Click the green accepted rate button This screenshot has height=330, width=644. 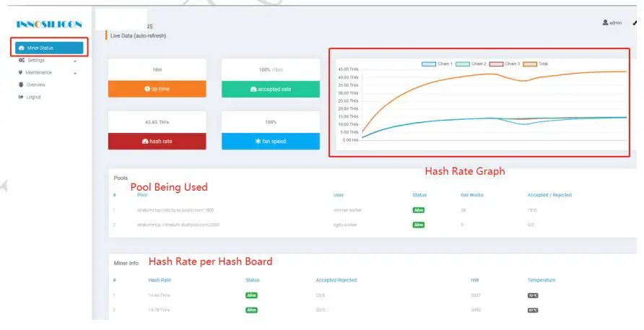click(271, 89)
